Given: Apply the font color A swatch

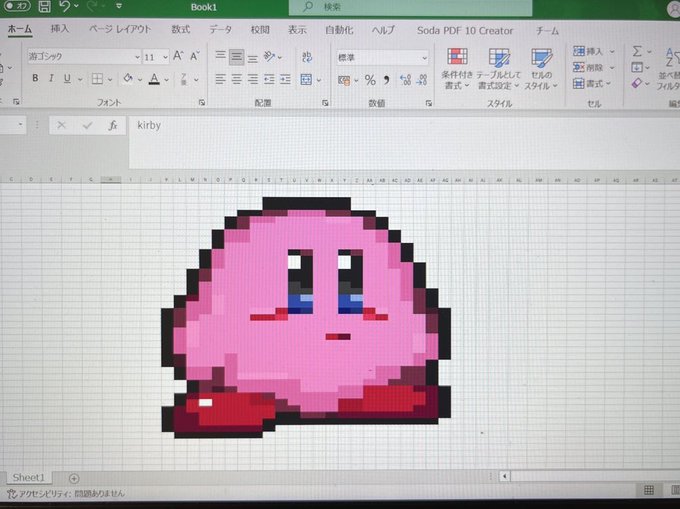Looking at the screenshot, I should (x=154, y=79).
